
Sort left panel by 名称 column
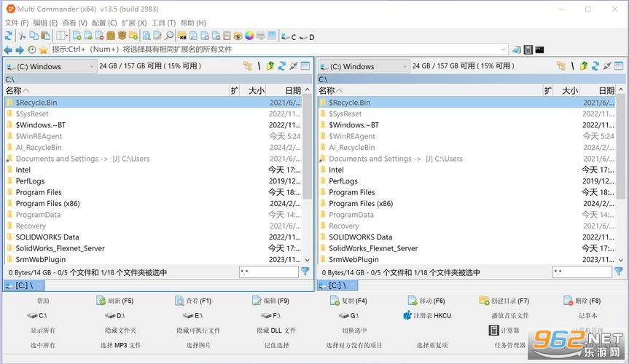[x=117, y=90]
